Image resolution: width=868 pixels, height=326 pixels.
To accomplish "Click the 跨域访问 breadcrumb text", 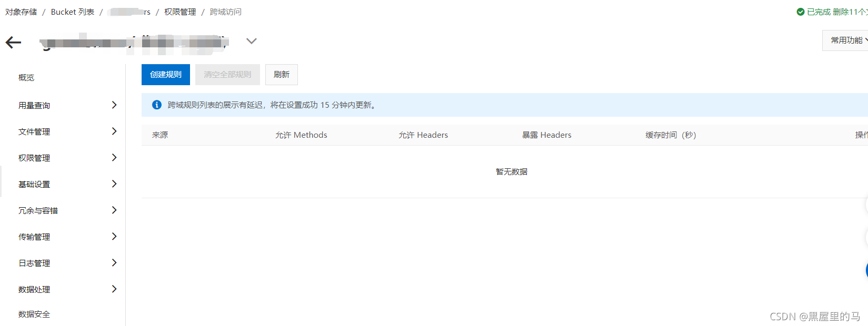I will click(226, 12).
